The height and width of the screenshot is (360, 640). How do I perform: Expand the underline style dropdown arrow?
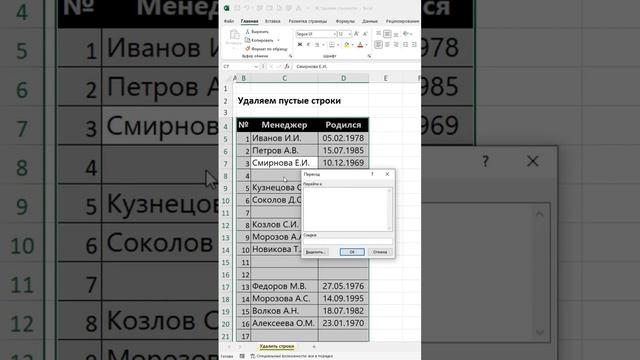click(x=323, y=45)
